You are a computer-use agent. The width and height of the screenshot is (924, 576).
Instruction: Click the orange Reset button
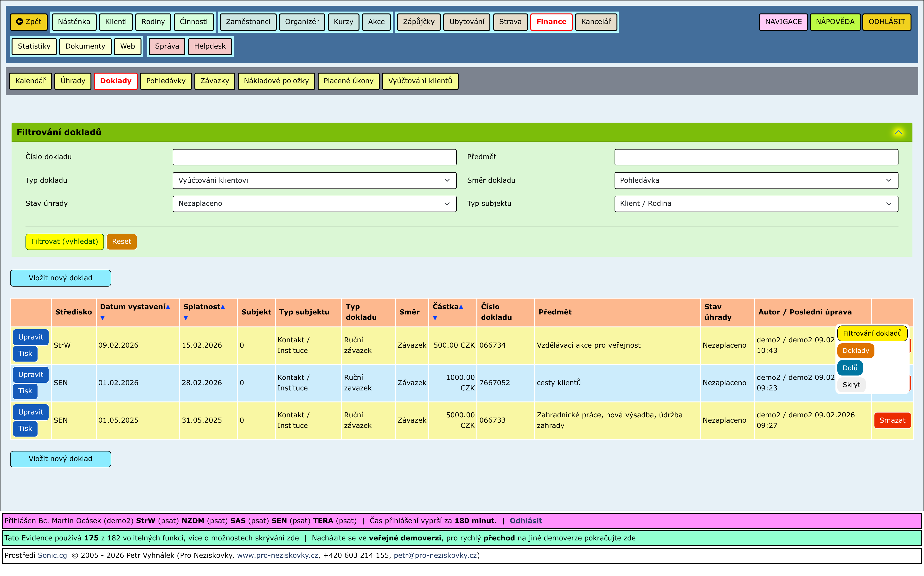[121, 242]
